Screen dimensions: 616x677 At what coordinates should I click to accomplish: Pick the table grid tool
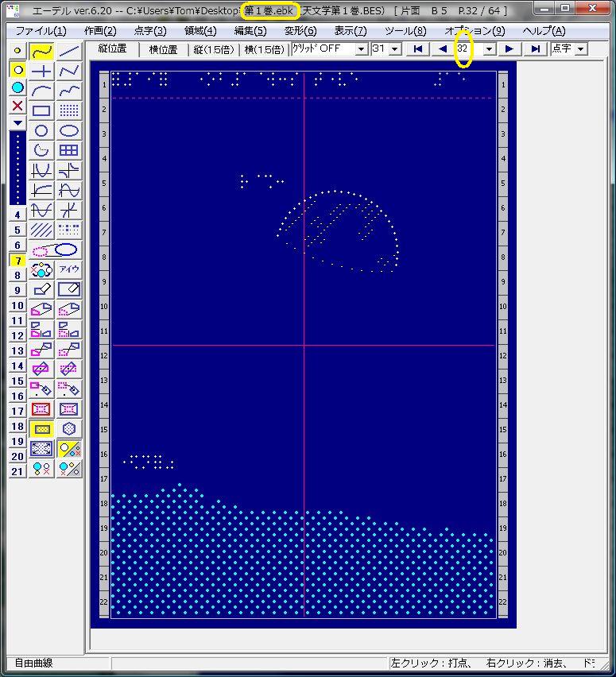pos(69,151)
